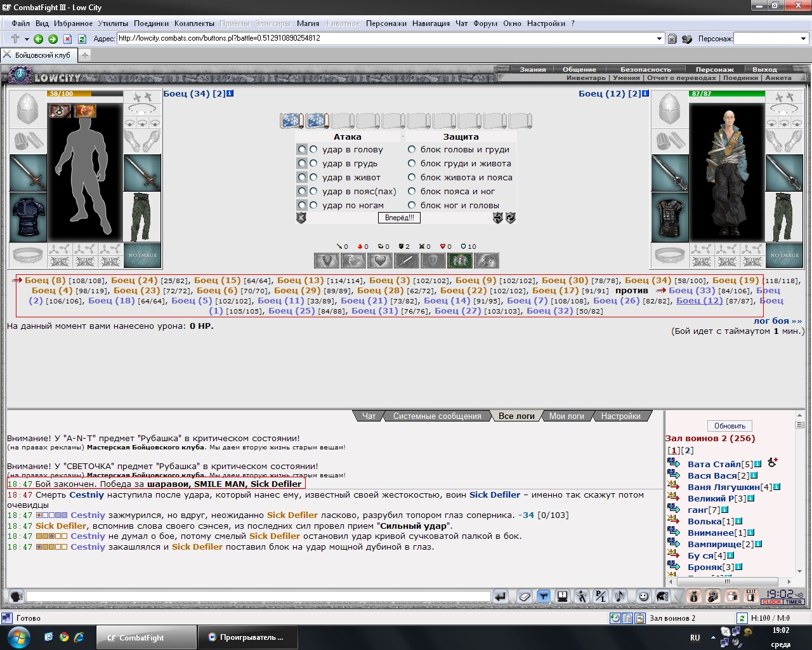812x650 pixels.
Task: Open a new tab with the plus button
Action: (x=84, y=55)
